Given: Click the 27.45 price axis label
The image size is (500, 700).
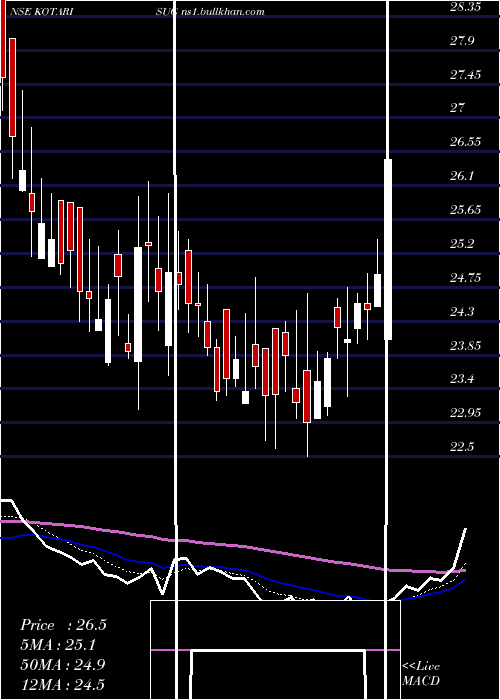Looking at the screenshot, I should coord(465,75).
